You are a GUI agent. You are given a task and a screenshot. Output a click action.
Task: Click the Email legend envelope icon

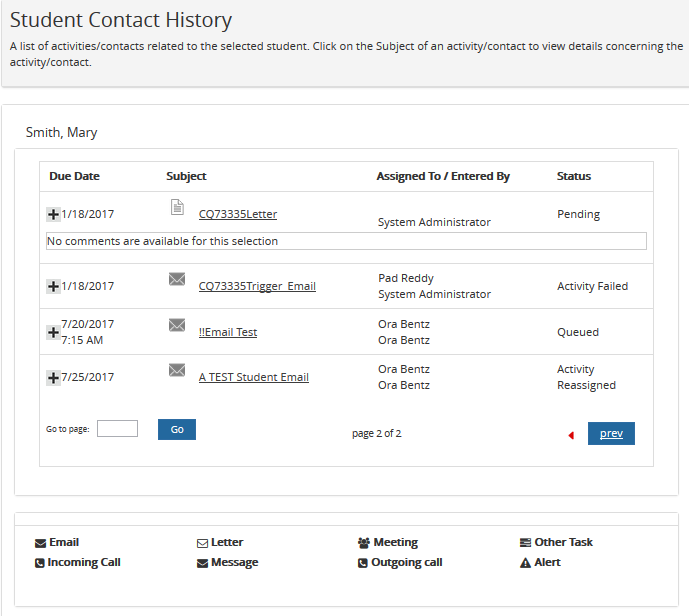point(40,543)
